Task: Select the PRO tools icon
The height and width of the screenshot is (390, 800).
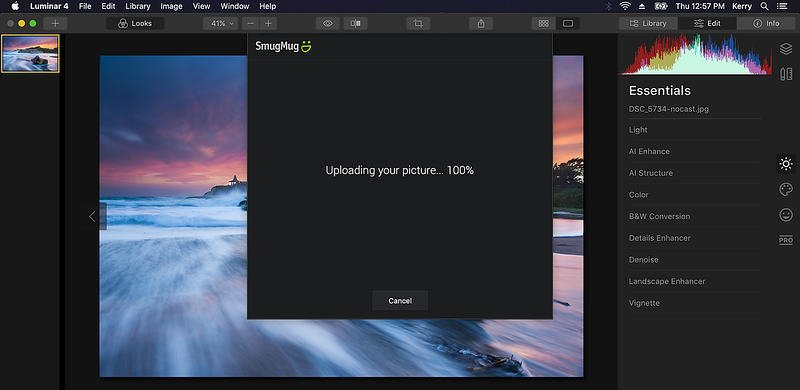Action: [786, 240]
